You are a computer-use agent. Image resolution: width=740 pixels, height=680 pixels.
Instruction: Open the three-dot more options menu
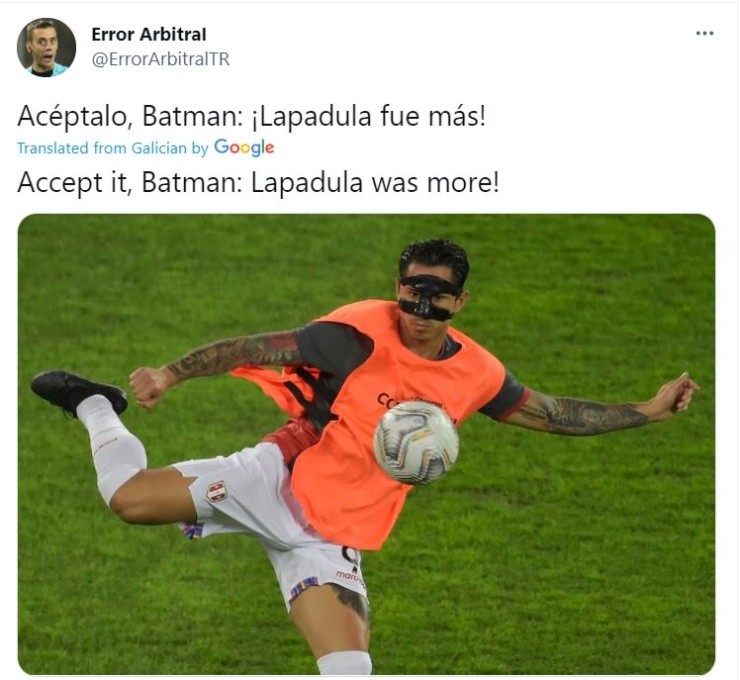[705, 33]
